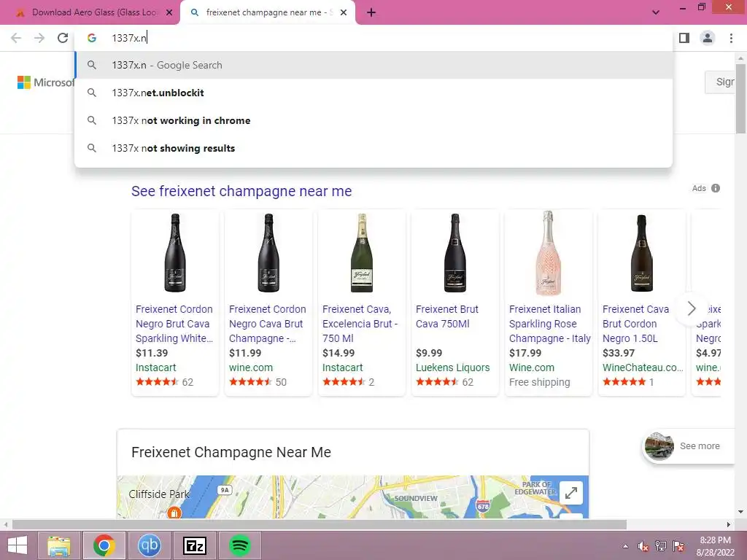This screenshot has height=560, width=747.
Task: Advance the product carousel with the right chevron
Action: (x=692, y=308)
